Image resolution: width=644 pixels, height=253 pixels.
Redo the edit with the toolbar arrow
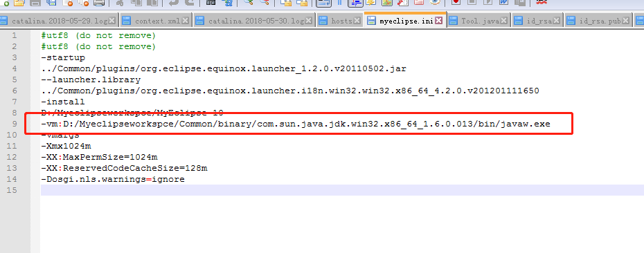tap(189, 3)
